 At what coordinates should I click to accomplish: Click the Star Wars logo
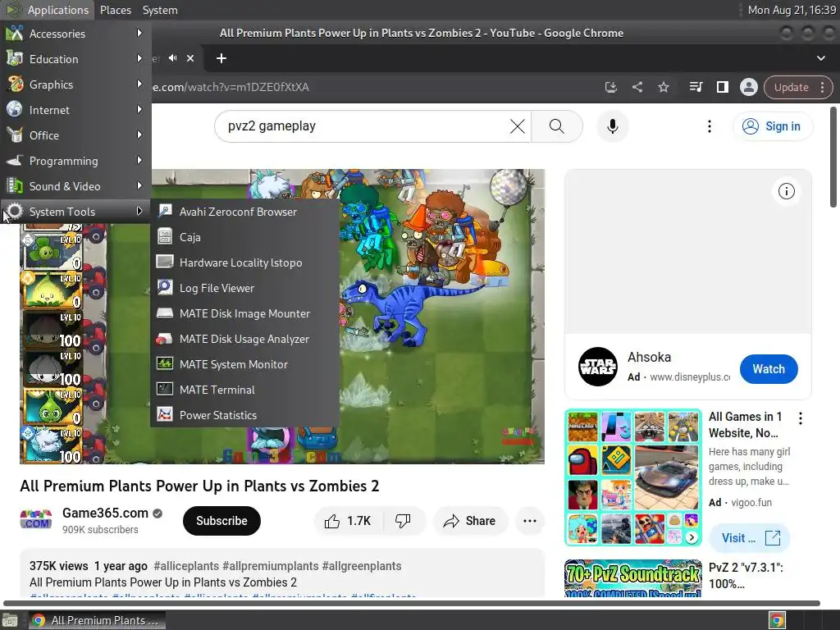tap(598, 367)
